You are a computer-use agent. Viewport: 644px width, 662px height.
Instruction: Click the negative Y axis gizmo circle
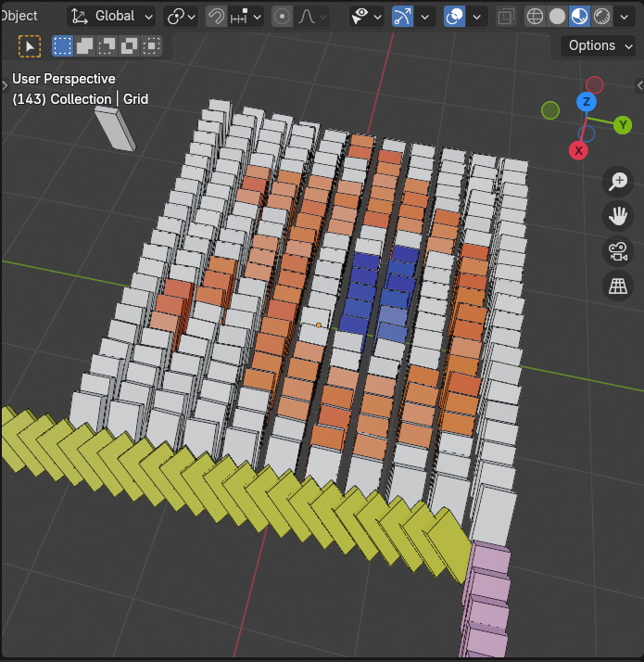click(x=550, y=110)
